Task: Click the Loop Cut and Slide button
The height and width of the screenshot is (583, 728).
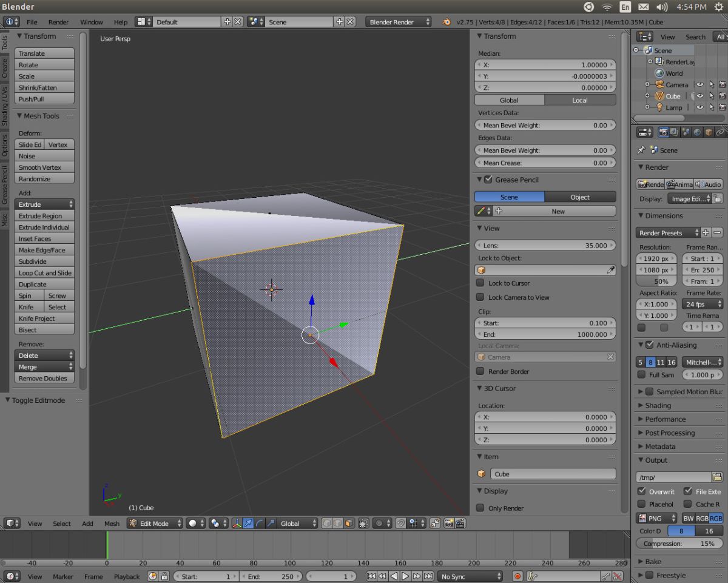Action: (x=44, y=273)
